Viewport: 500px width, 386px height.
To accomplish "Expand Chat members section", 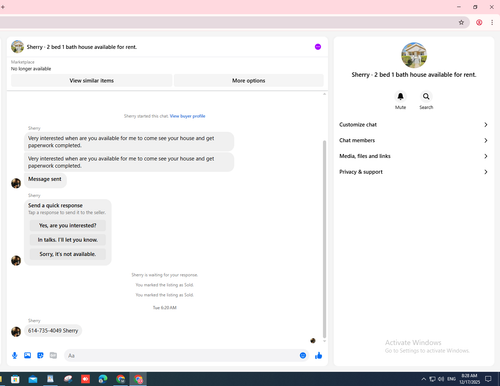I will tap(414, 140).
